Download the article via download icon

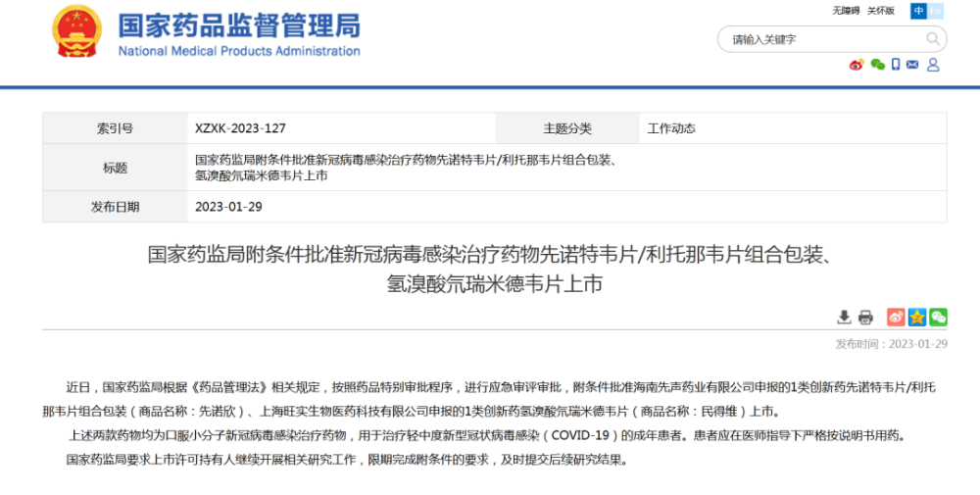click(844, 317)
